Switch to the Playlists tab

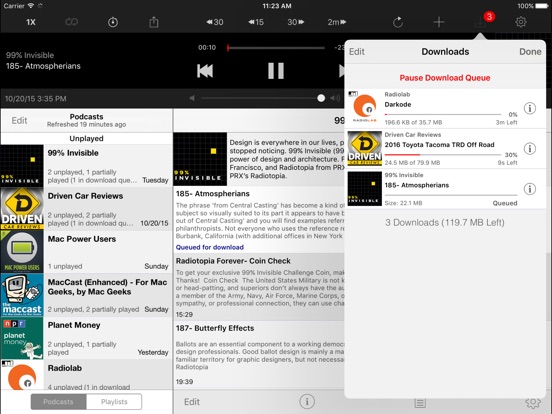[114, 402]
